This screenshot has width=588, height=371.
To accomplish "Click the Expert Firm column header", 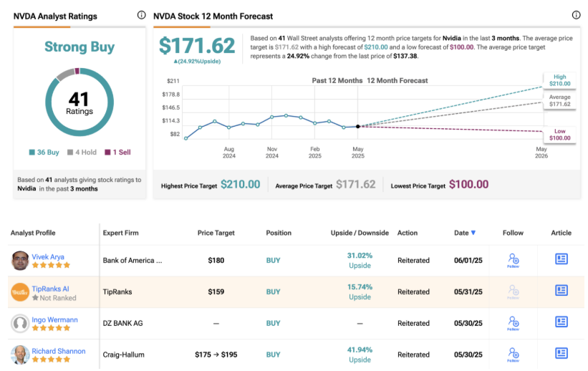I will click(121, 233).
